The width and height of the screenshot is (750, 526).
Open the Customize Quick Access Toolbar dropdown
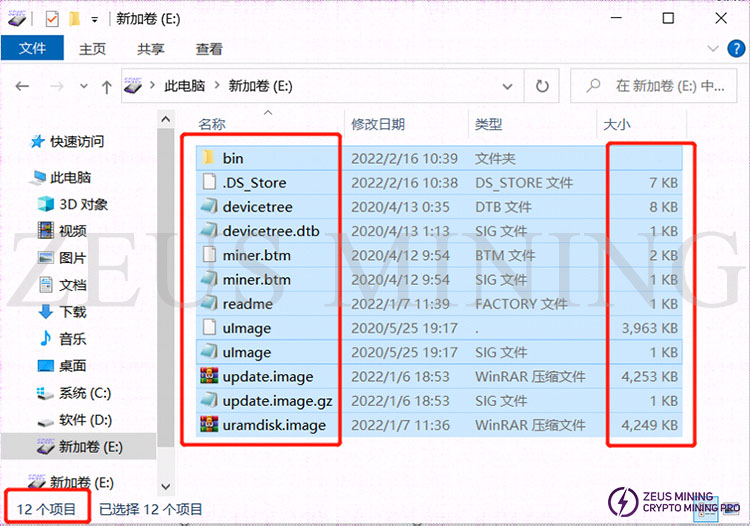95,20
